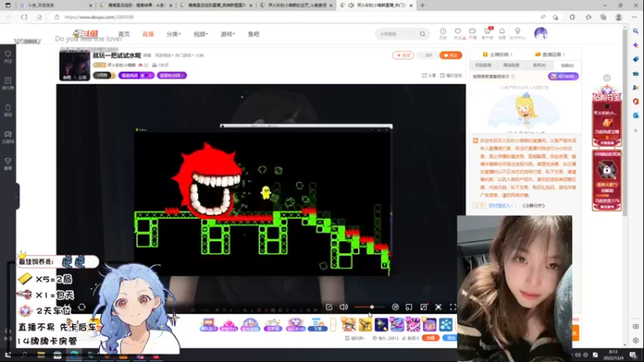Open the 钻粉夺宝 activity banner
Screen dimensions: 644x362
point(607,116)
